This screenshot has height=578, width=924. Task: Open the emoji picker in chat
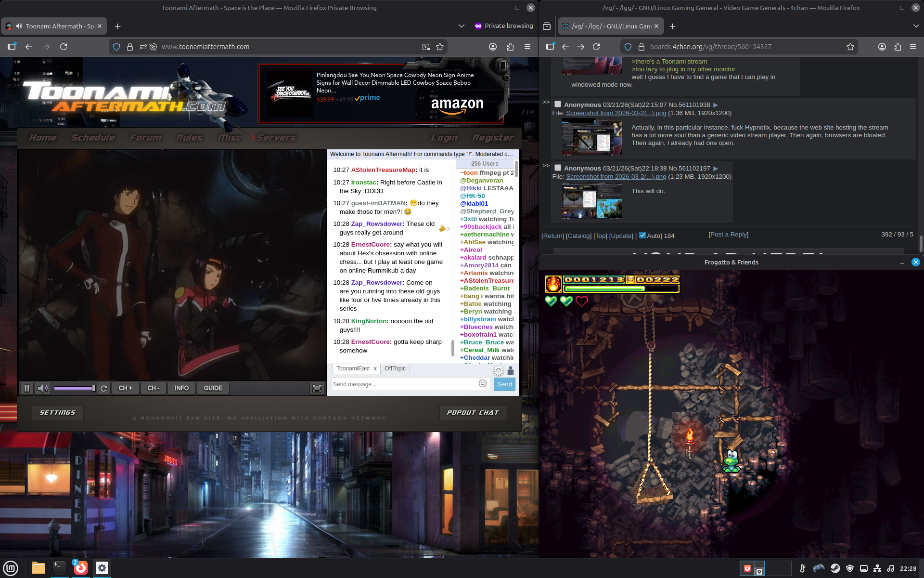pos(483,383)
